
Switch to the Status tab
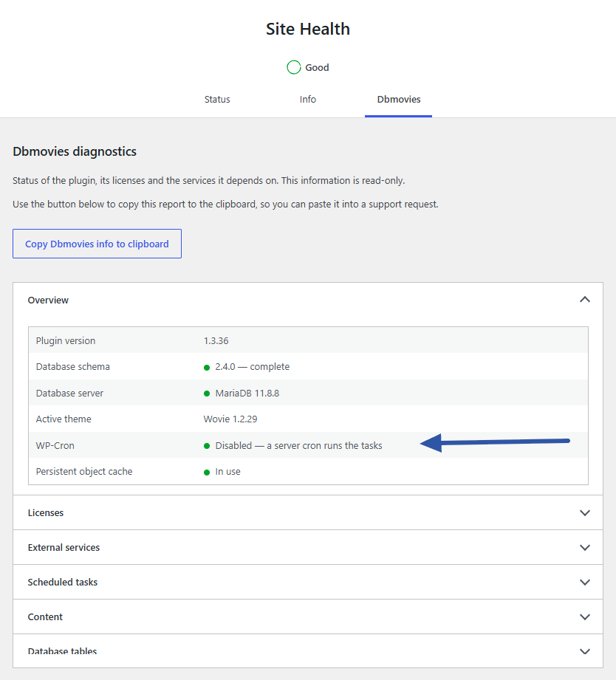[x=217, y=100]
